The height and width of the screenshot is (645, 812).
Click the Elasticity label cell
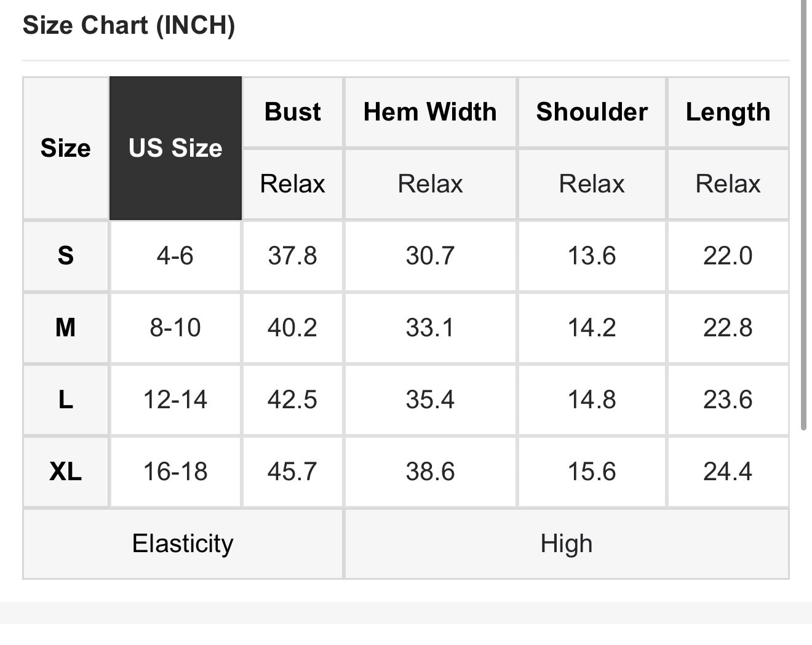[183, 544]
